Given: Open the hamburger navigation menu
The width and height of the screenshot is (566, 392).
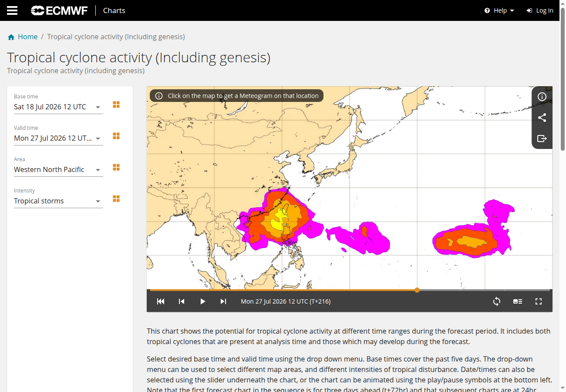Looking at the screenshot, I should click(x=12, y=10).
